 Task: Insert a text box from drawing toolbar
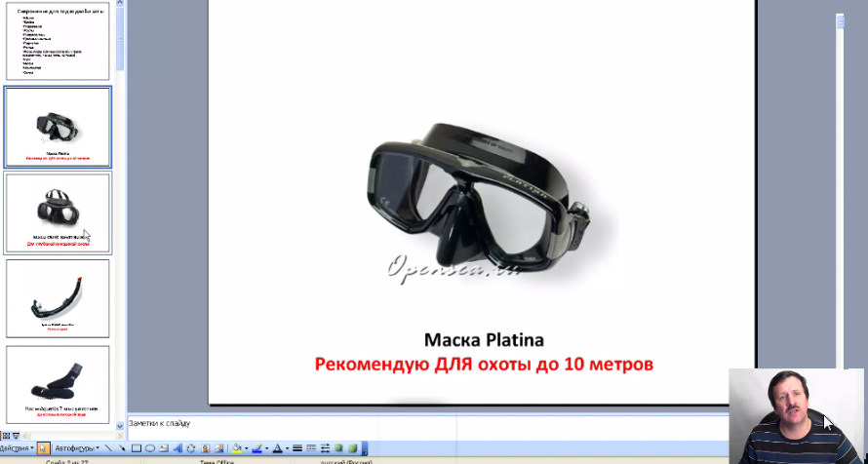pos(164,448)
